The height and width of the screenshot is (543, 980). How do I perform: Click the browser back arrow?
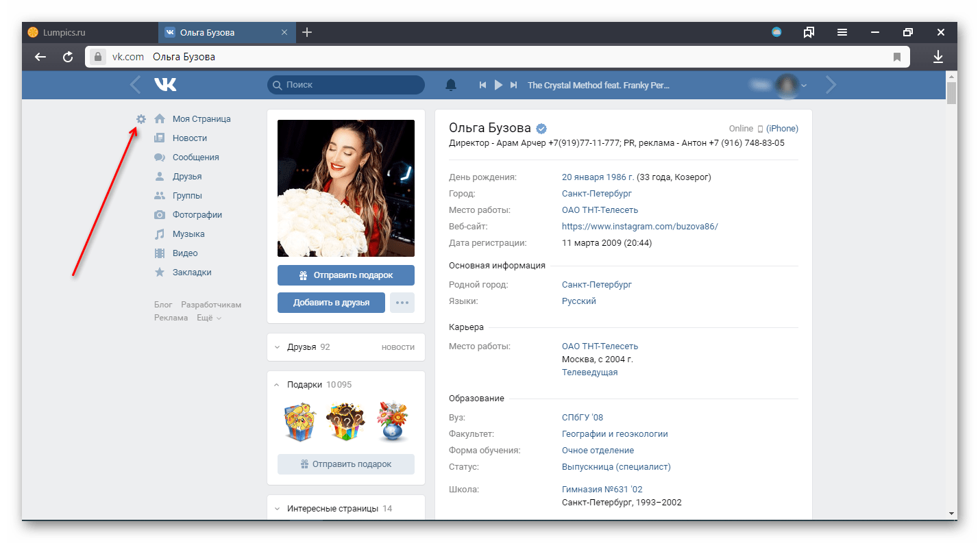(x=40, y=57)
